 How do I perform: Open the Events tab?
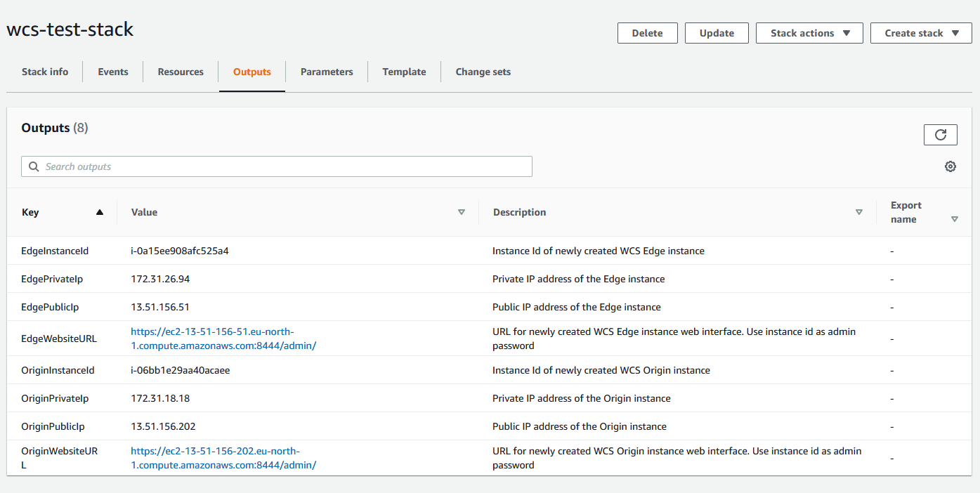pyautogui.click(x=113, y=72)
